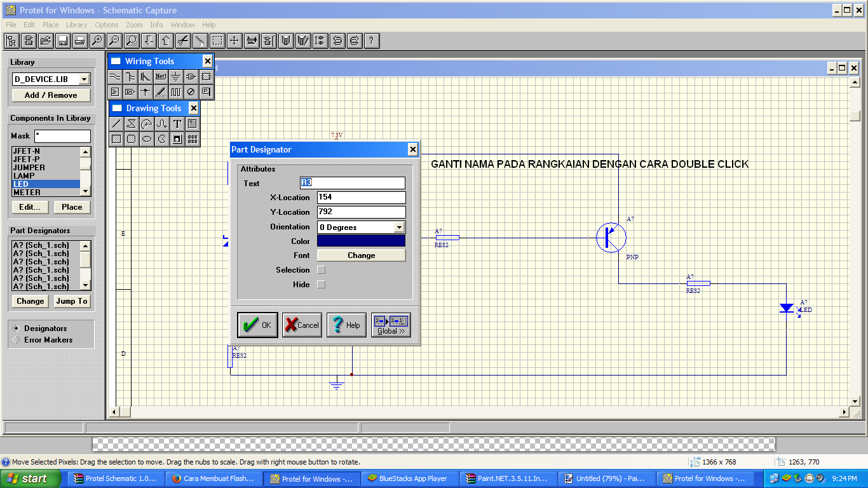The width and height of the screenshot is (868, 488).
Task: Click OK in Part Designator dialog
Action: 257,325
